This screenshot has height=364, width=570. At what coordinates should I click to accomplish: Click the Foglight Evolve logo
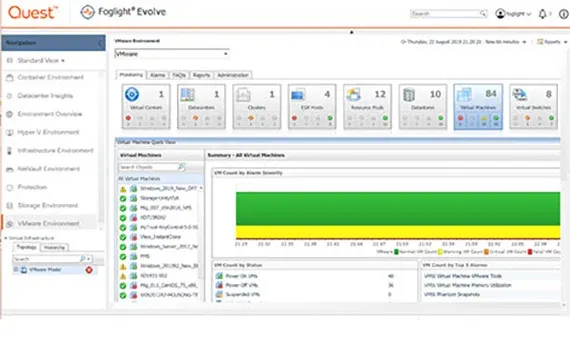[x=123, y=12]
